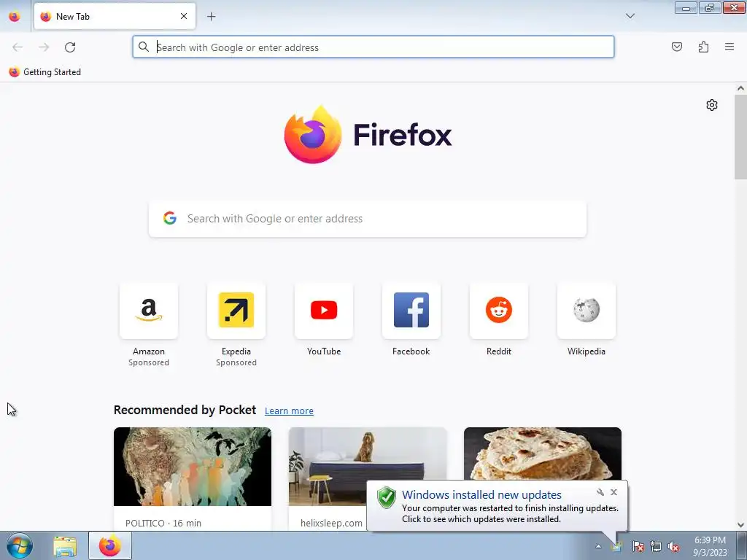The width and height of the screenshot is (747, 560).
Task: Open muted volume tray icon
Action: click(x=673, y=546)
